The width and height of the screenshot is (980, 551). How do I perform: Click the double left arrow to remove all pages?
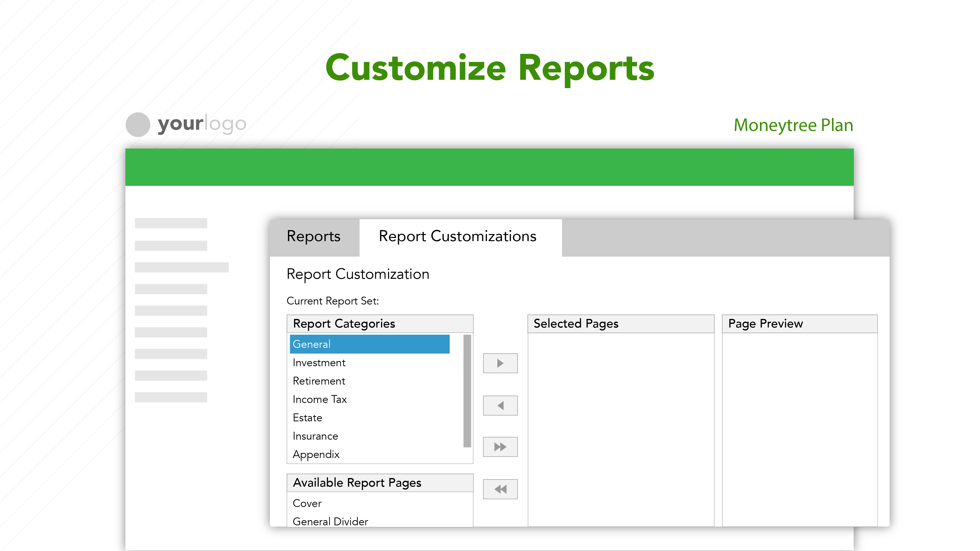(500, 489)
